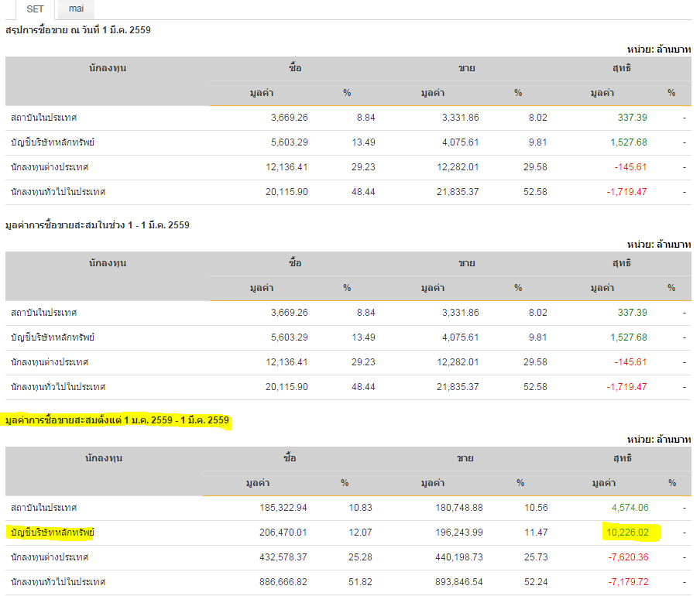Select the yellow-highlighted cumulative period heading
This screenshot has height=596, width=700.
pyautogui.click(x=118, y=420)
